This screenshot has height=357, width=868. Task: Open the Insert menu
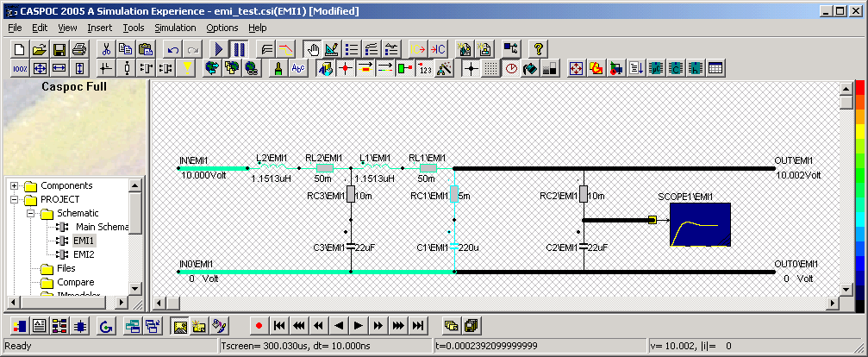pyautogui.click(x=99, y=28)
